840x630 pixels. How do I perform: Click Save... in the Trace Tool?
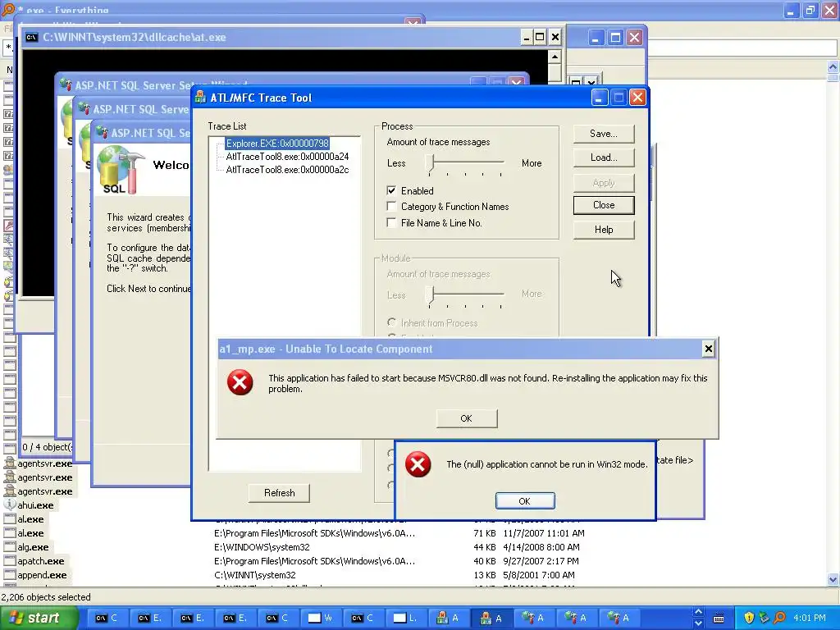click(604, 134)
